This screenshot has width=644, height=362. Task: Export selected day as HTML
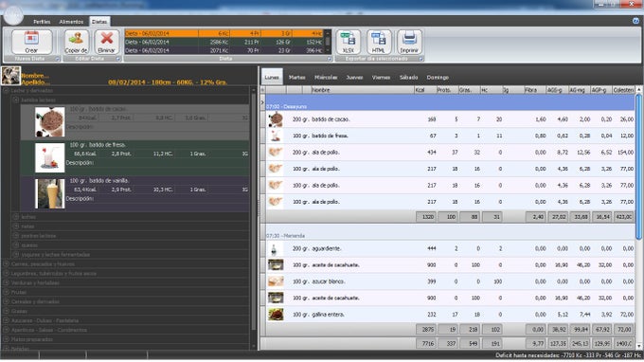tap(378, 42)
